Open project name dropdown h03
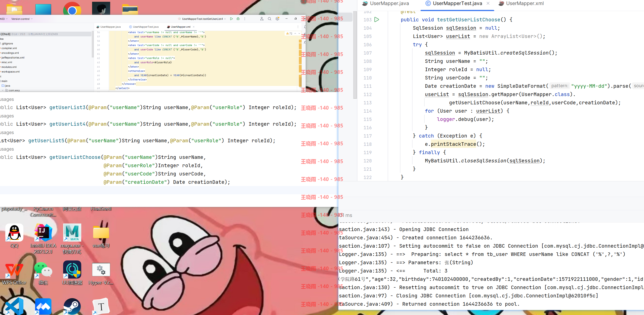Screen dimensions: 644x315 pos(4,19)
